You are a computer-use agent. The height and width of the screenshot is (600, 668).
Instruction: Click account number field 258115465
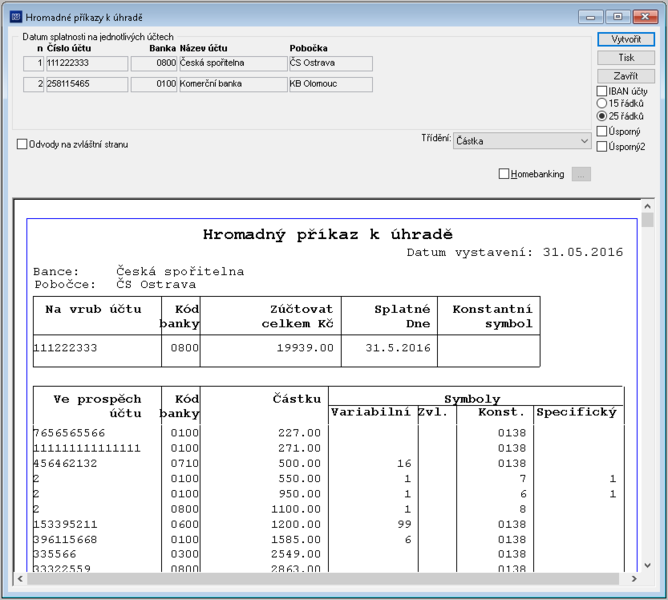tap(87, 84)
